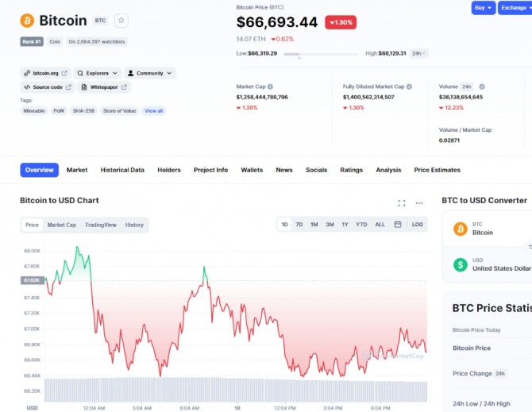Open the Whitepaper link
Image resolution: width=532 pixels, height=412 pixels.
tap(104, 87)
